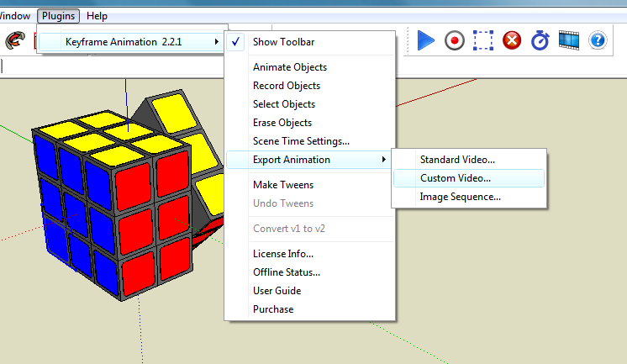Click the red X Erase Objects icon
Image resolution: width=627 pixels, height=364 pixels.
pyautogui.click(x=512, y=40)
